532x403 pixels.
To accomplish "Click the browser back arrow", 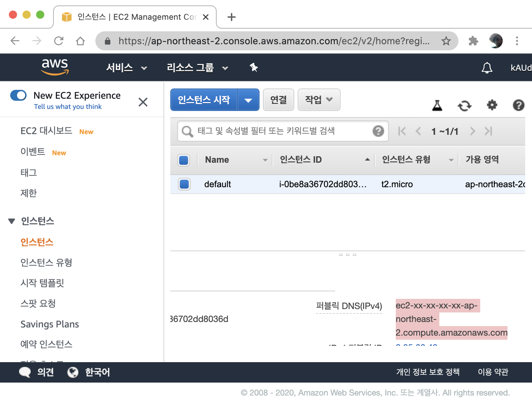I will pos(15,41).
